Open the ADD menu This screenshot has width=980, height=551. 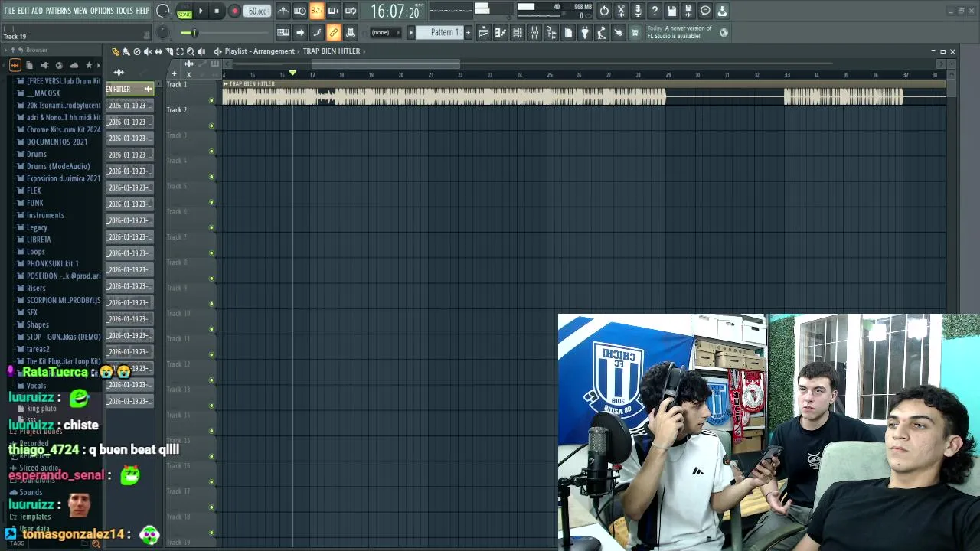click(37, 11)
